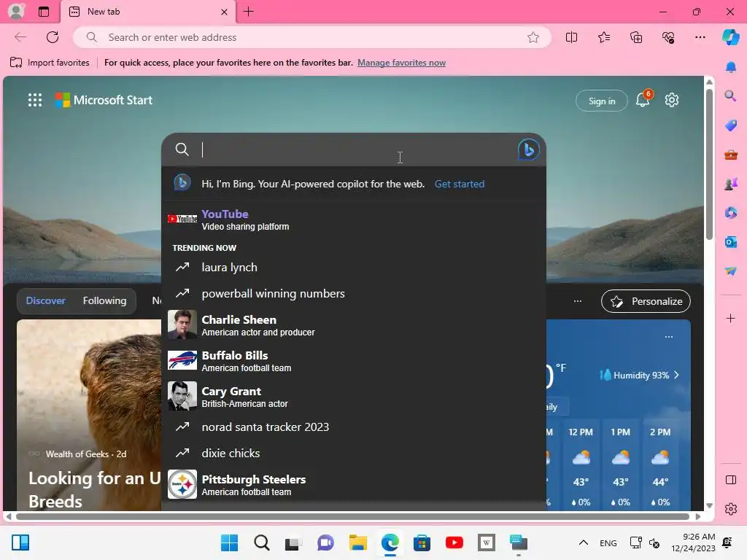Add app to sidebar with plus icon
747x560 pixels.
731,318
